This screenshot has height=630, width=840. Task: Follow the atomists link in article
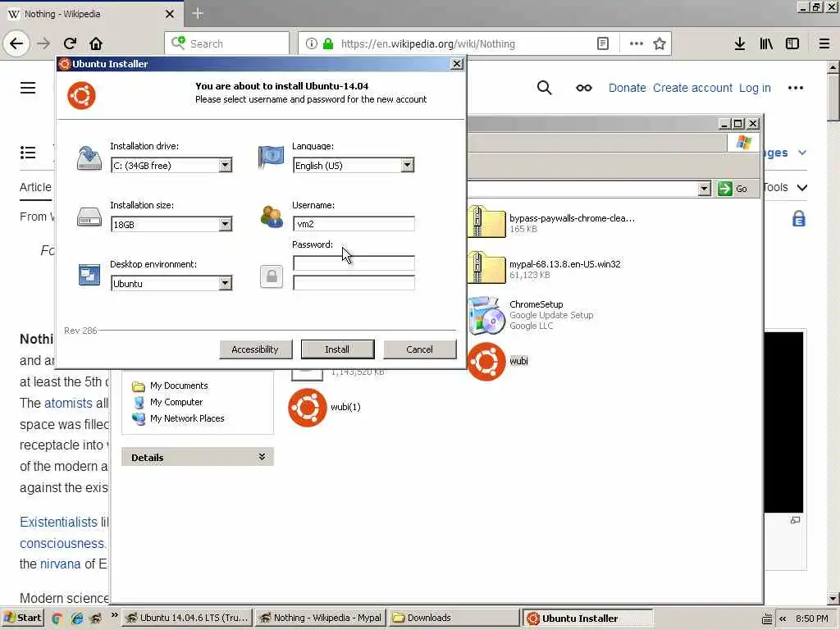pos(68,403)
